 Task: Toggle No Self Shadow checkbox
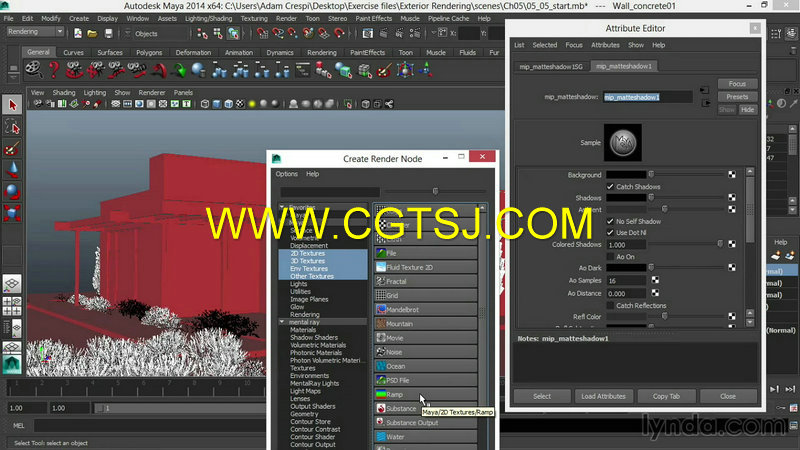coord(610,221)
